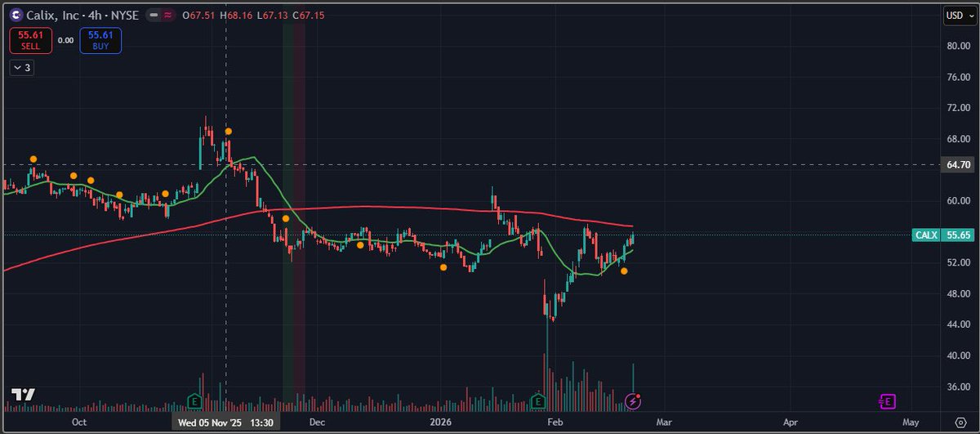Click the 55.61 BUY button
The width and height of the screenshot is (980, 434).
point(100,40)
